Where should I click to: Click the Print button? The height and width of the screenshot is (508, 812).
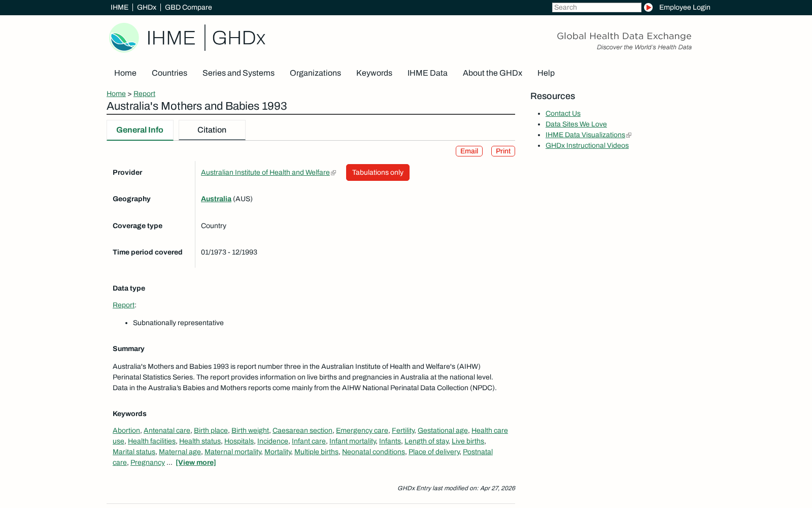click(x=503, y=151)
